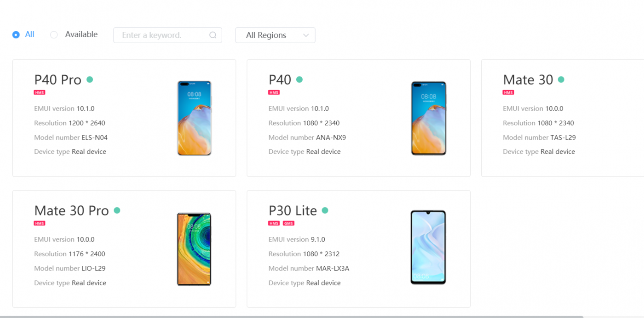Viewport: 644px width, 318px height.
Task: Click the Mate 30 Pro phone thumbnail
Action: coord(194,249)
